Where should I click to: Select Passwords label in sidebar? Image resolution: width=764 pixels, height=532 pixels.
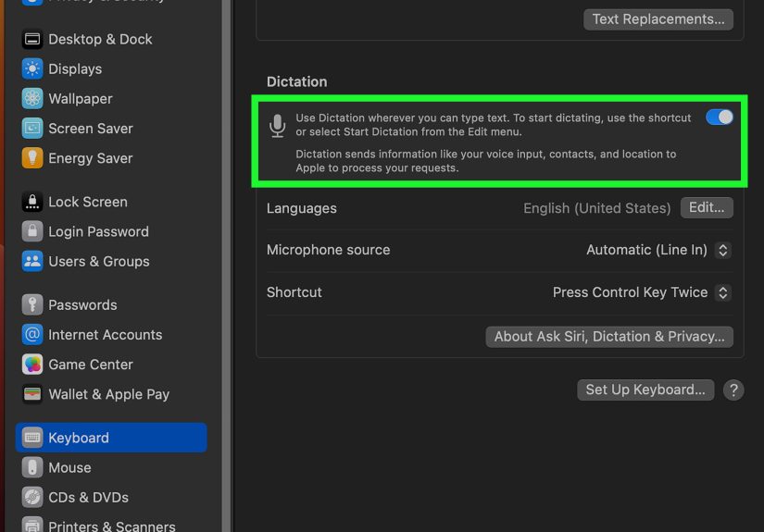[82, 305]
